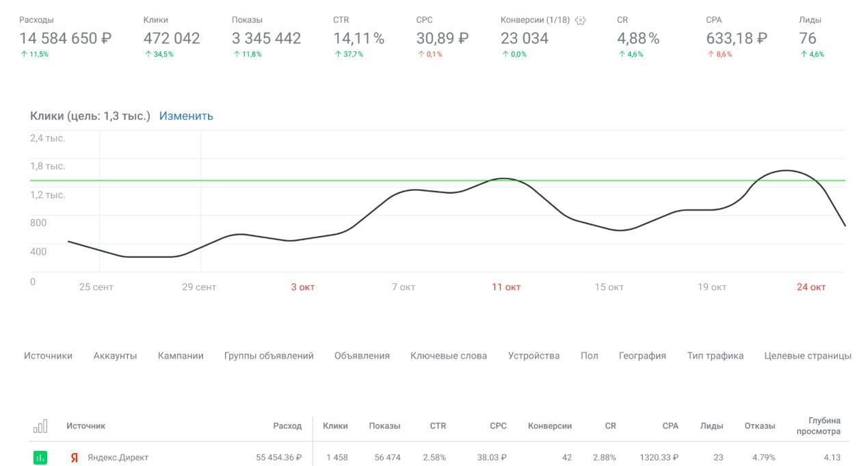Go to Ключевые слова tab

tap(449, 356)
